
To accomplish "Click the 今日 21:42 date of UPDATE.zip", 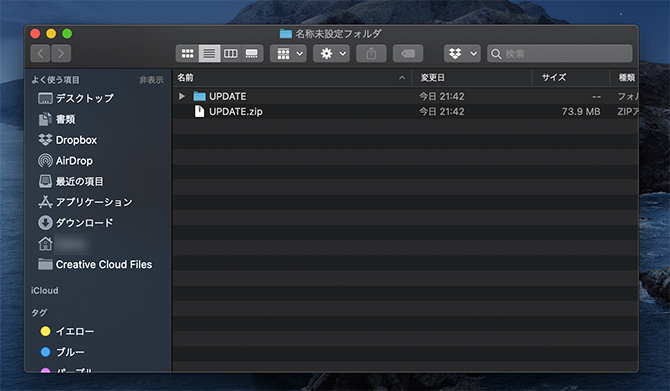I will (441, 112).
